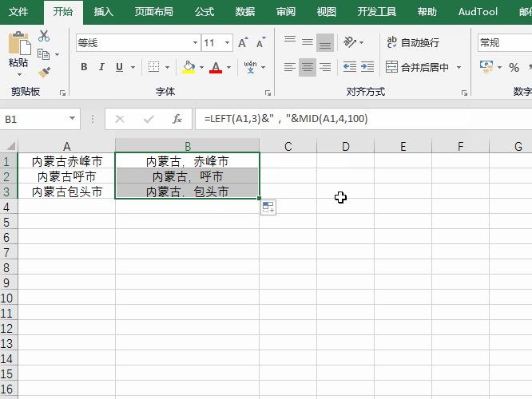Toggle Underline formatting
The width and height of the screenshot is (532, 399).
(119, 67)
